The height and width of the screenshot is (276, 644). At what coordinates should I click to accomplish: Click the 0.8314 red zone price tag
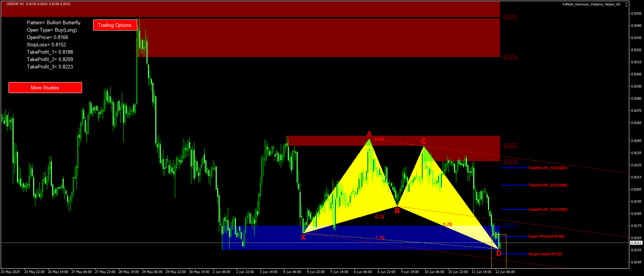510,57
